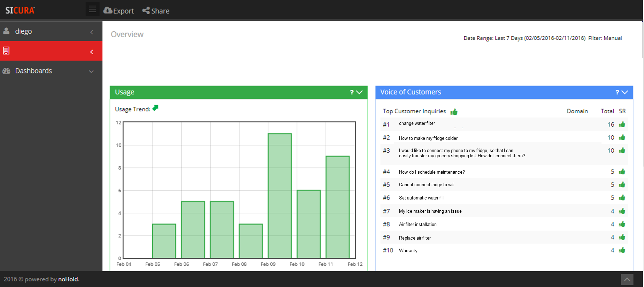
Task: Collapse the Voice of Customers panel
Action: coord(625,92)
